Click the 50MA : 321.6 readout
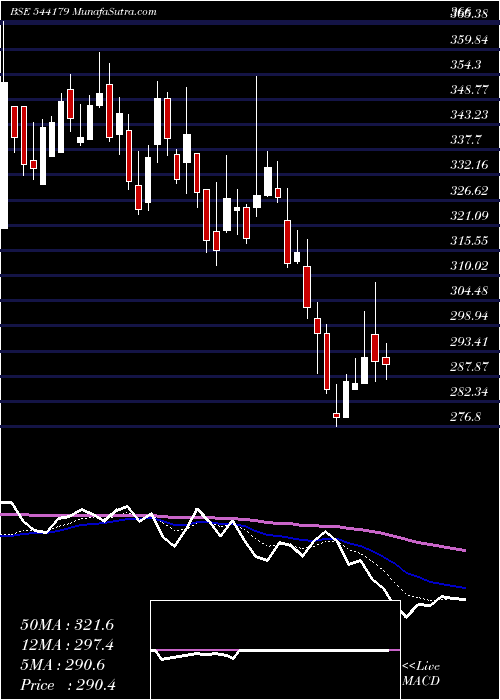 click(67, 625)
